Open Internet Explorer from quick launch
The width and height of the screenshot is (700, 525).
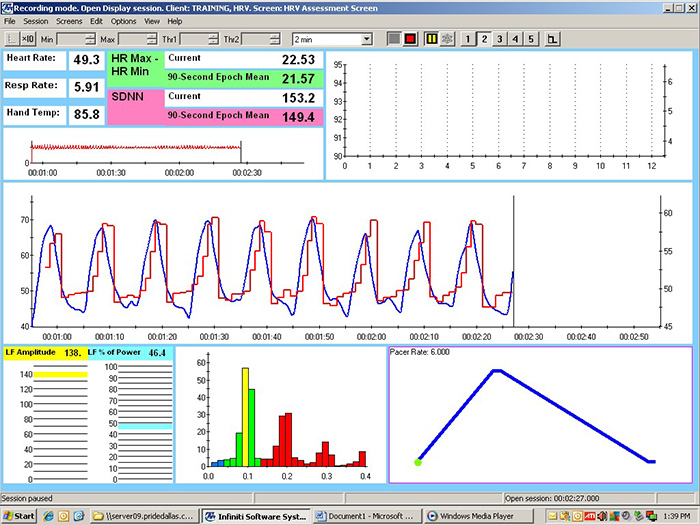tap(48, 516)
